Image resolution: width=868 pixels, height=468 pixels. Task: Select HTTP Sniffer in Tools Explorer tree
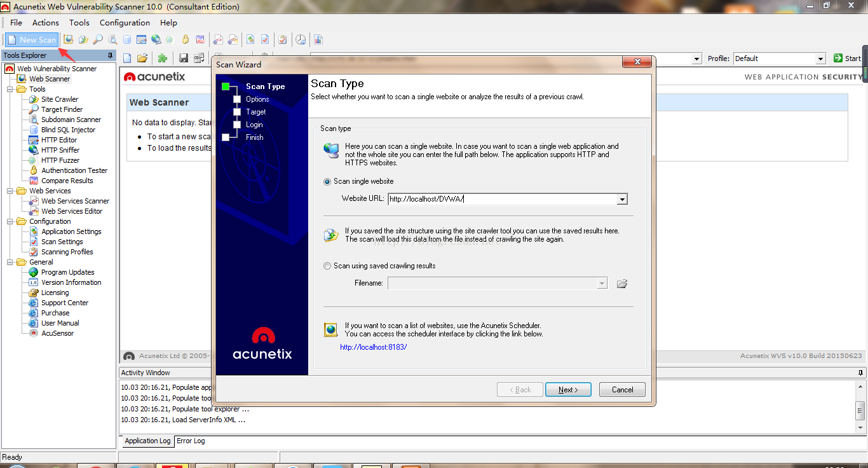click(60, 151)
